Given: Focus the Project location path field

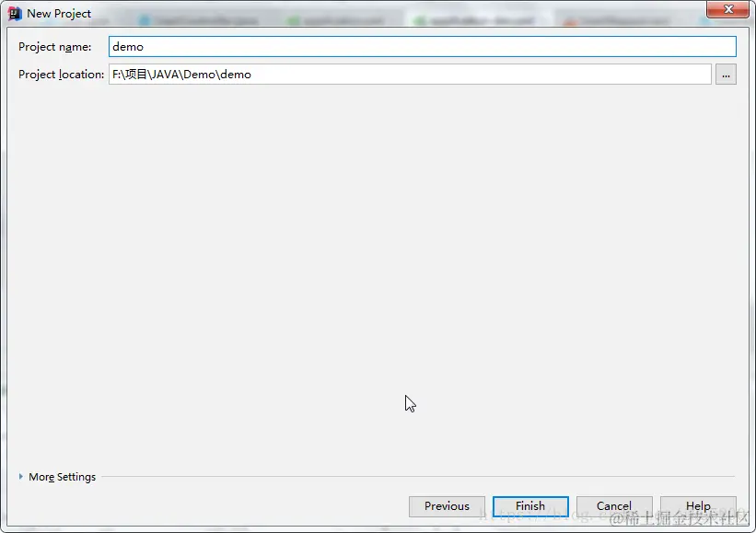Looking at the screenshot, I should point(410,75).
